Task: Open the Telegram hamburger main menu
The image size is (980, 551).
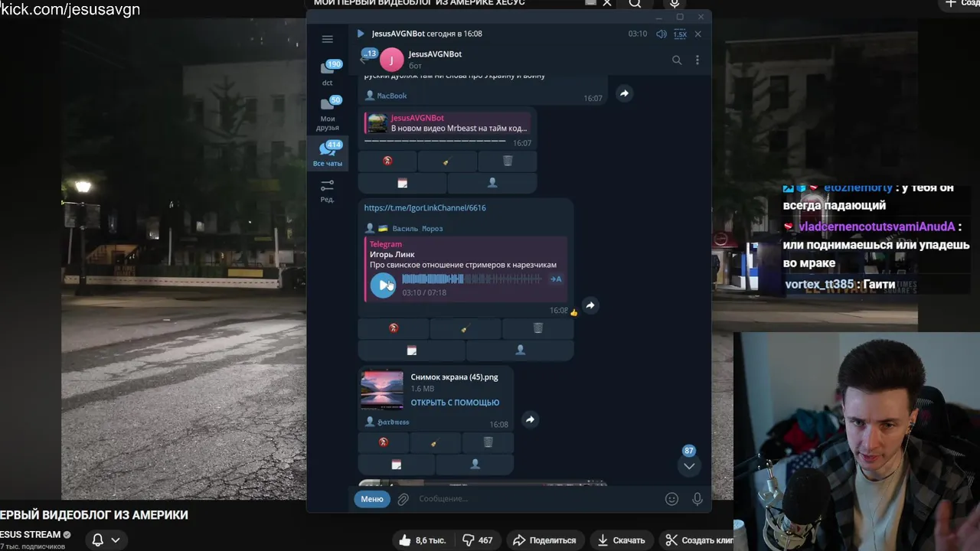Action: click(x=327, y=39)
